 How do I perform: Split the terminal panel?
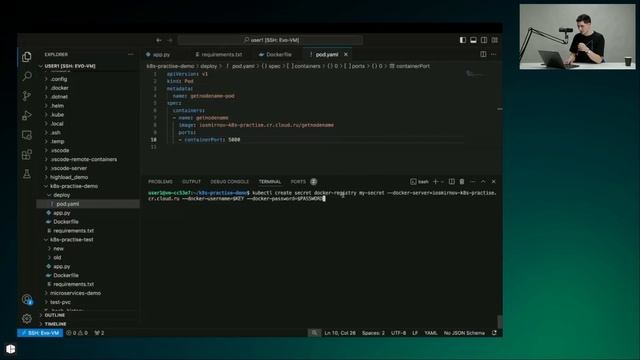click(x=451, y=182)
